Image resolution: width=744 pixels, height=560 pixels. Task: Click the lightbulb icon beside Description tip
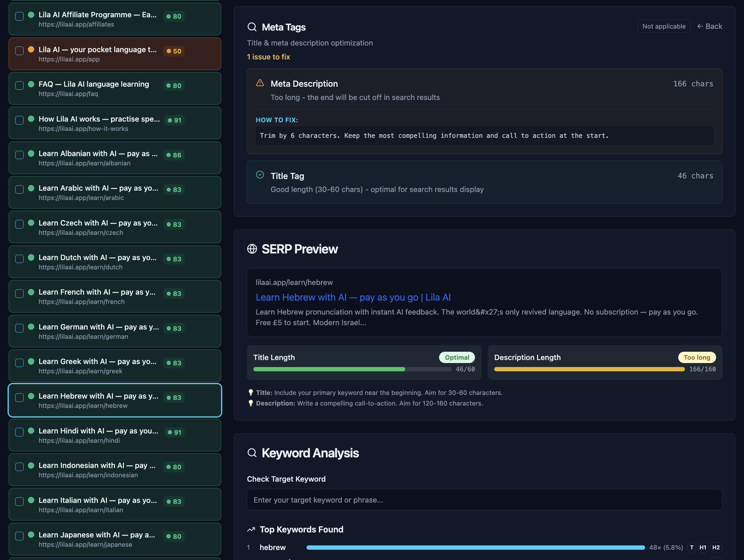click(x=250, y=403)
